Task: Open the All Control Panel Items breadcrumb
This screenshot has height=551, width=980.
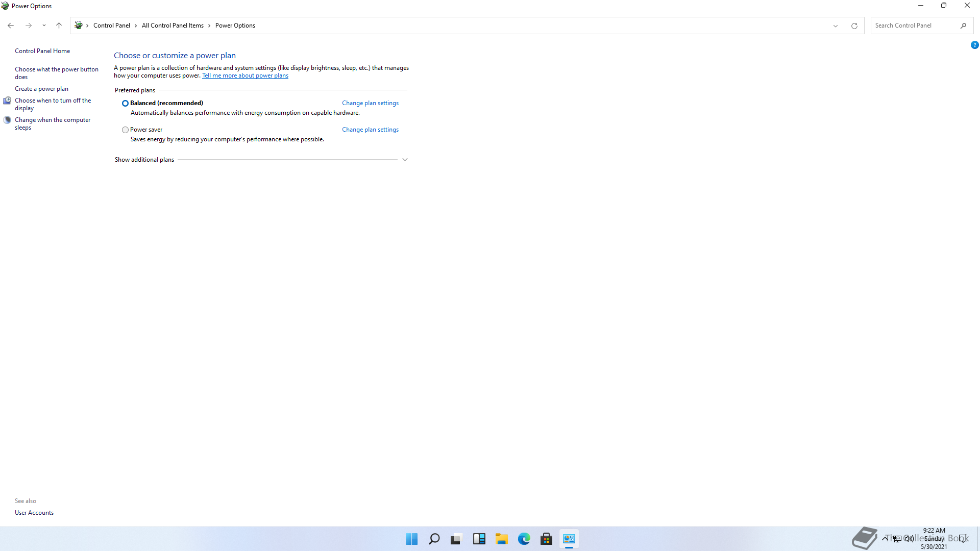Action: point(173,26)
